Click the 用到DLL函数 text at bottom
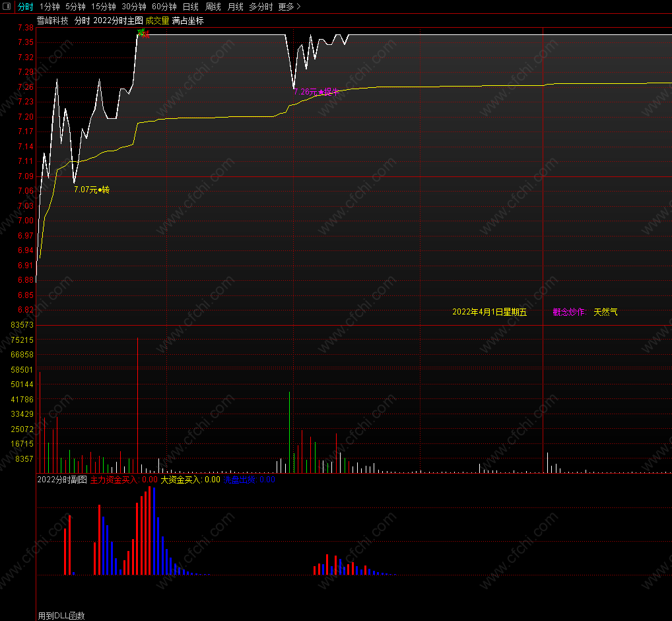The image size is (672, 621). [x=61, y=616]
